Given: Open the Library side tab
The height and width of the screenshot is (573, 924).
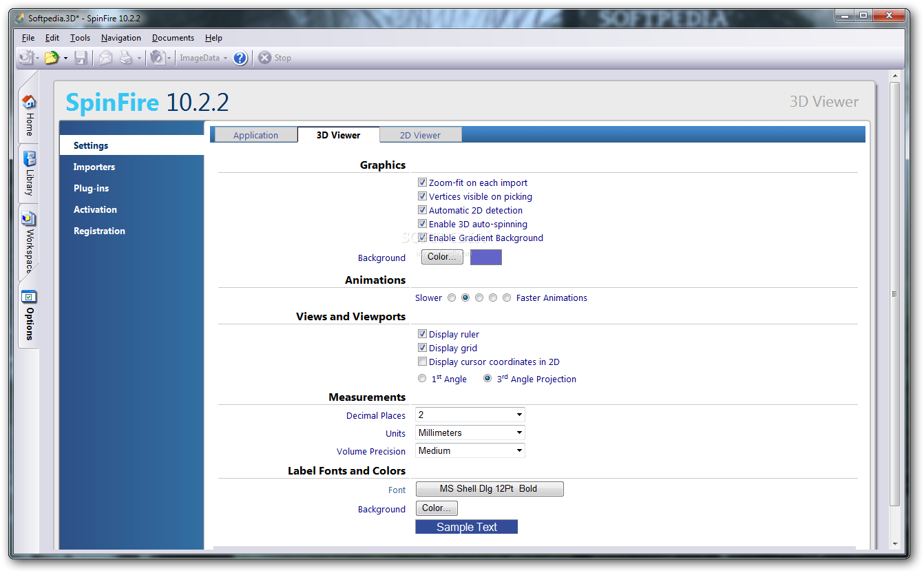Looking at the screenshot, I should coord(29,173).
